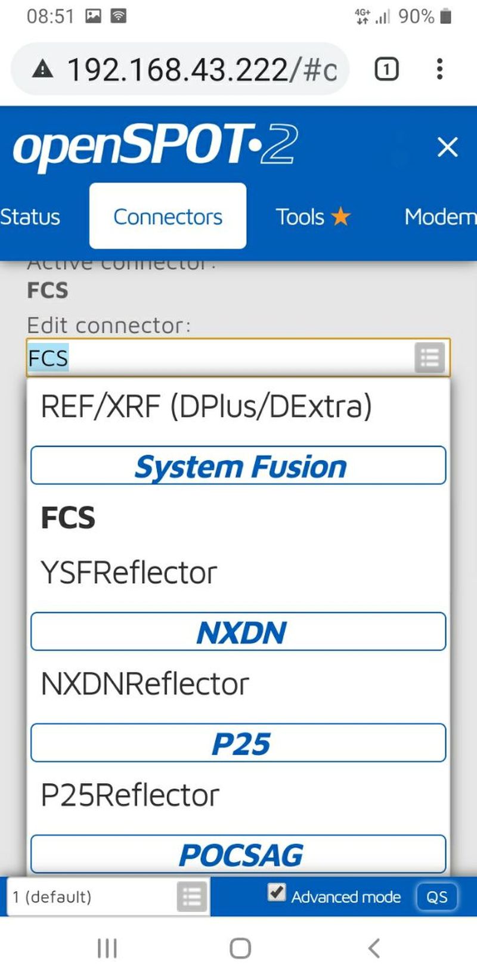Open the browser three-dot overflow menu
This screenshot has width=477, height=980.
coord(439,69)
